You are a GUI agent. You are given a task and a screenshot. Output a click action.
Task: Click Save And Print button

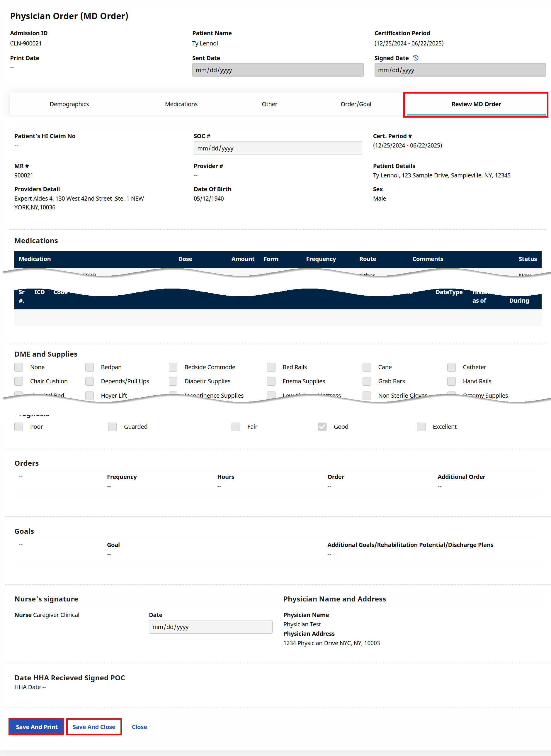click(x=37, y=727)
